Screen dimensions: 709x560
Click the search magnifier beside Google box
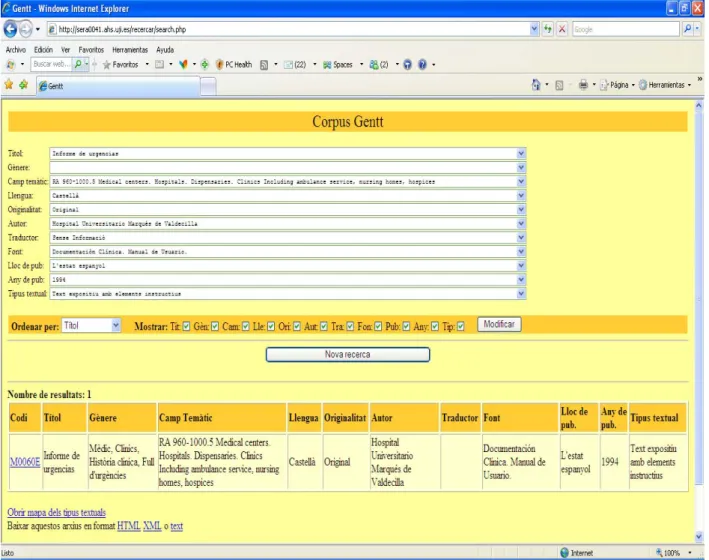coord(687,29)
